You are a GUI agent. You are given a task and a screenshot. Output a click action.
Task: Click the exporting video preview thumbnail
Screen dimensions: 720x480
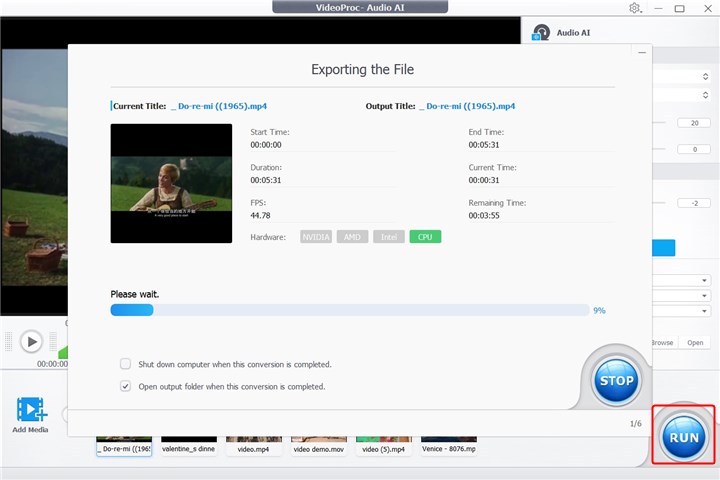coord(171,183)
